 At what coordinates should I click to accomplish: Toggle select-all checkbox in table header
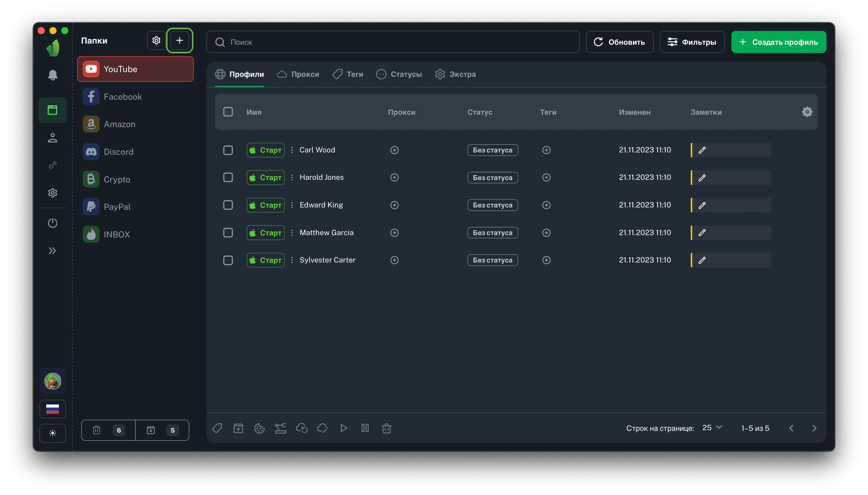pyautogui.click(x=228, y=112)
